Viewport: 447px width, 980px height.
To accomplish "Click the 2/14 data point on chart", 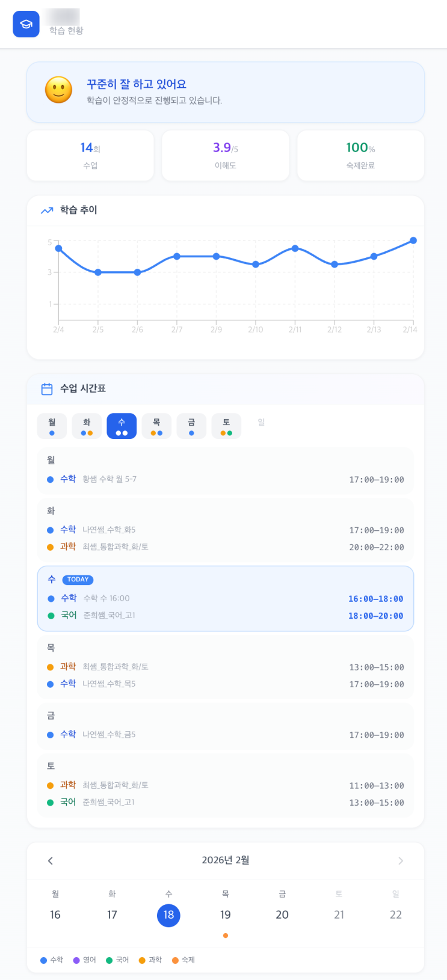I will [x=413, y=240].
